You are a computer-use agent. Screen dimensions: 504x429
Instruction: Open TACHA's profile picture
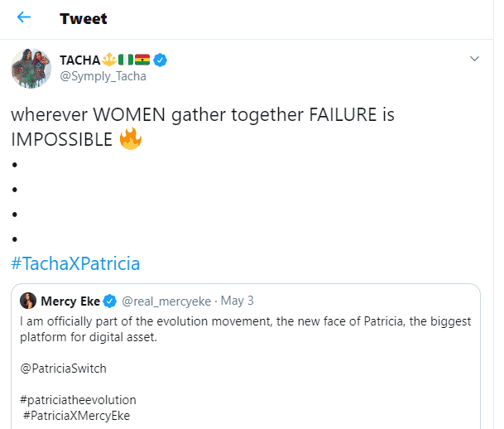tap(31, 66)
